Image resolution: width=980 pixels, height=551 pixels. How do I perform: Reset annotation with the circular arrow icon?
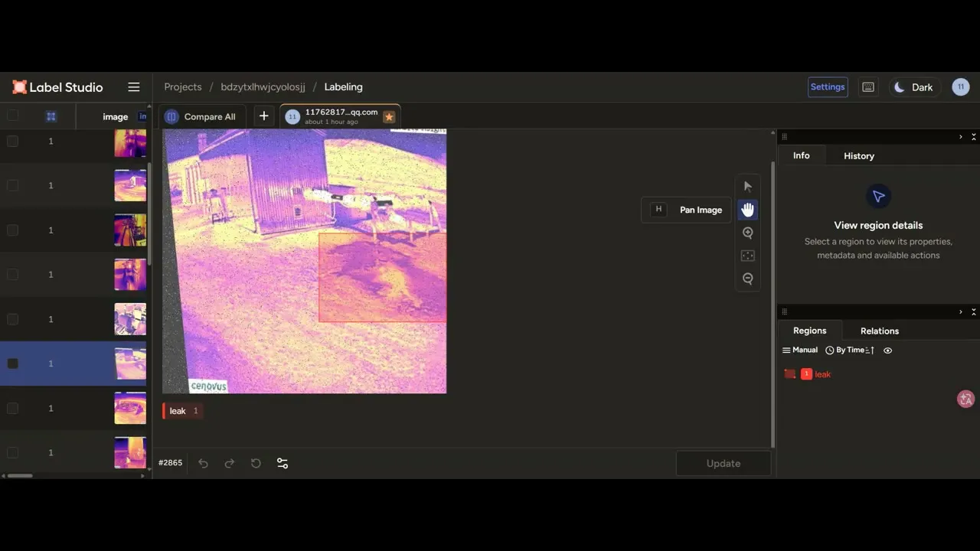pyautogui.click(x=256, y=463)
